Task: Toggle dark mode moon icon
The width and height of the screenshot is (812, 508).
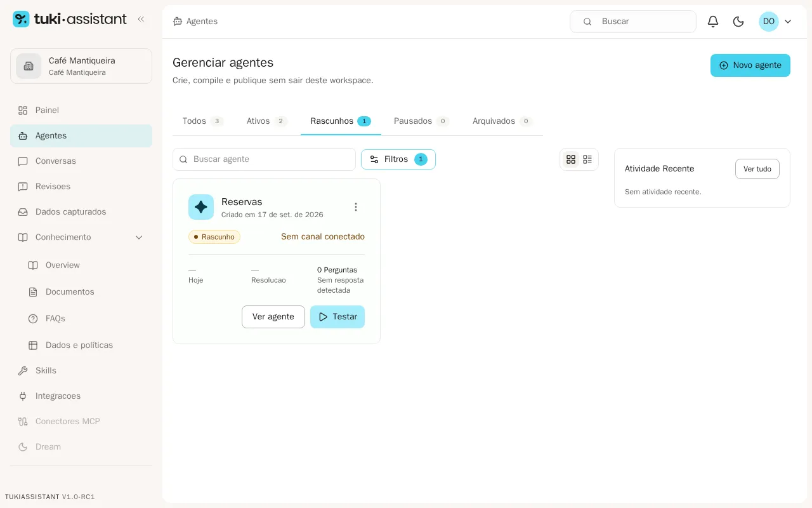Action: click(738, 22)
